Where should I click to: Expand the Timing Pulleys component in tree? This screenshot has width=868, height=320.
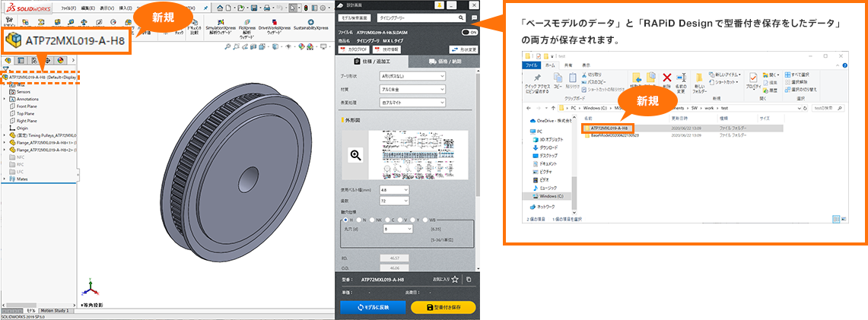[x=5, y=135]
